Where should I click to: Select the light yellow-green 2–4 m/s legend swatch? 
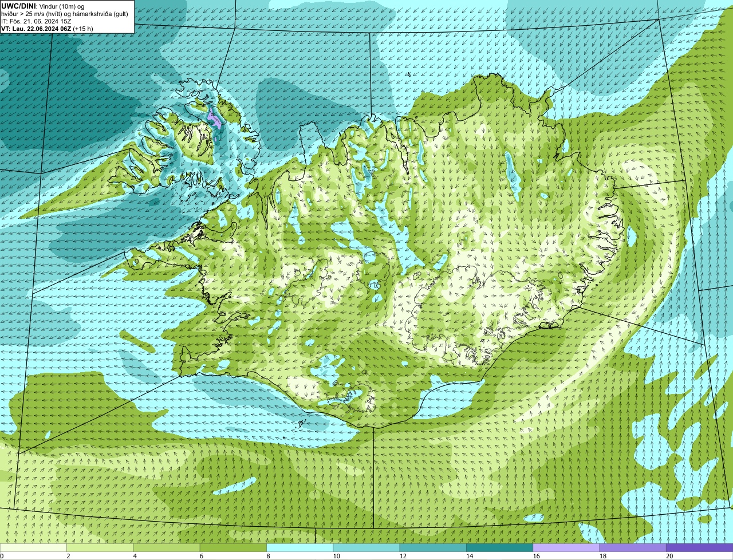(100, 548)
